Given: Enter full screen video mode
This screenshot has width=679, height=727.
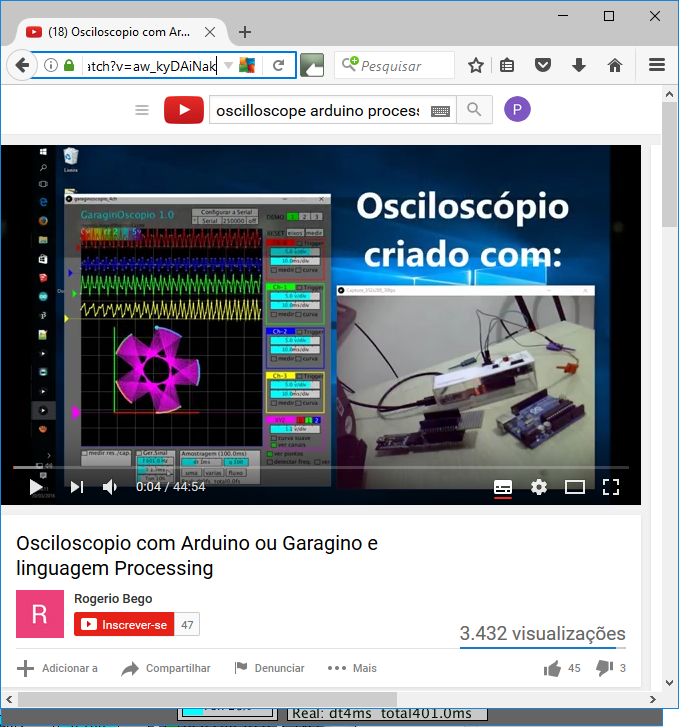Looking at the screenshot, I should (x=611, y=487).
